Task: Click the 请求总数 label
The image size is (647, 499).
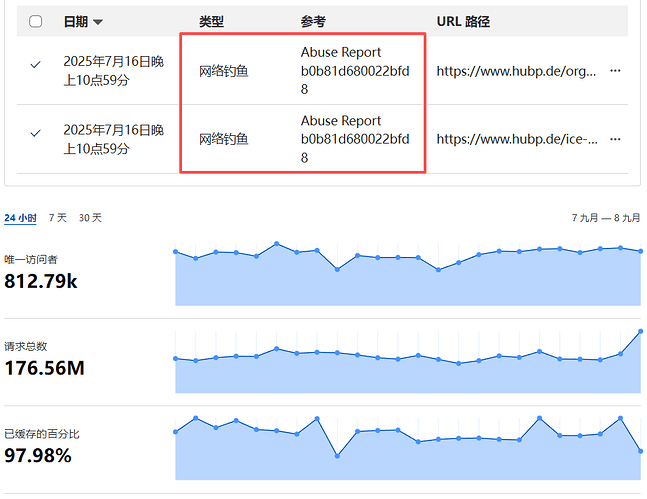Action: 26,346
